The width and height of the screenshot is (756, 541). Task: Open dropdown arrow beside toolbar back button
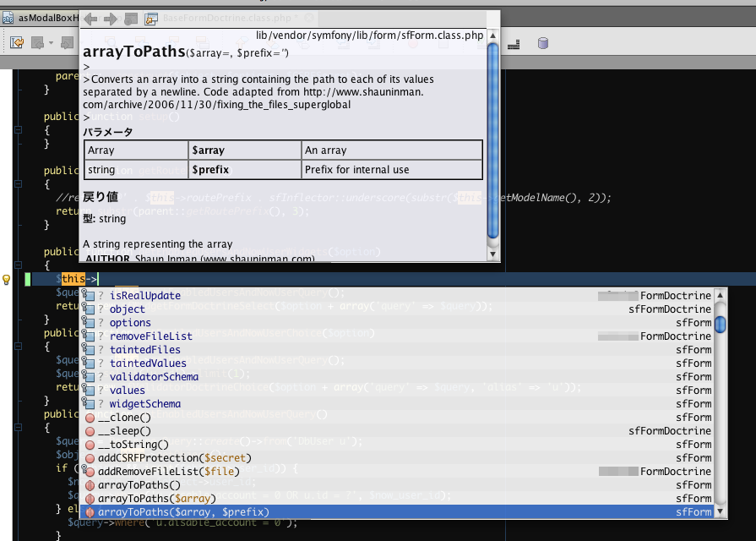tap(52, 42)
